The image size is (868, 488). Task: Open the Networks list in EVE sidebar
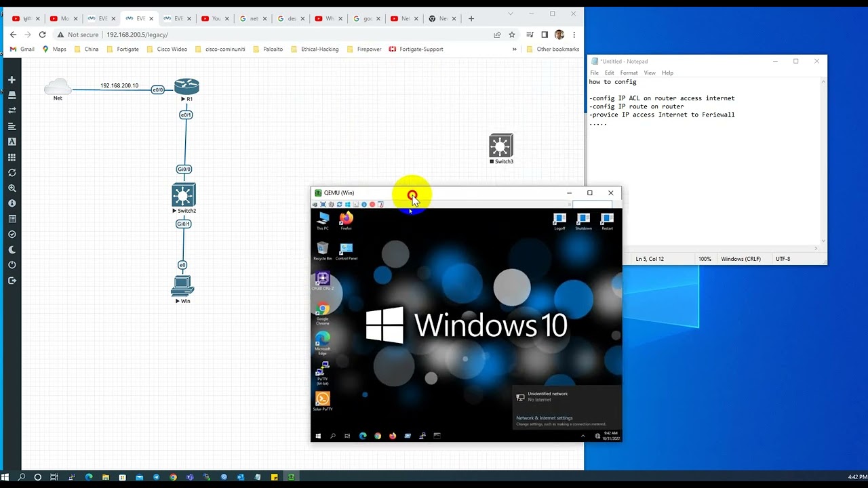[12, 110]
